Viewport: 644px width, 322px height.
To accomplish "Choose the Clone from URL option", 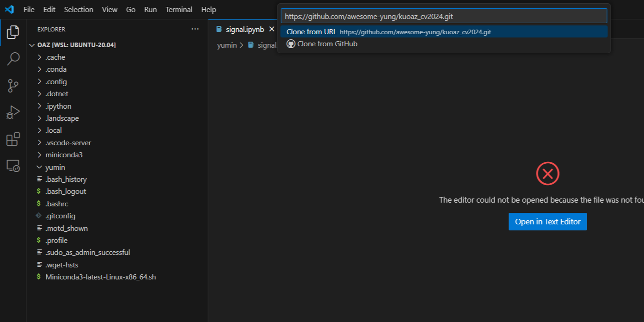I will 444,32.
